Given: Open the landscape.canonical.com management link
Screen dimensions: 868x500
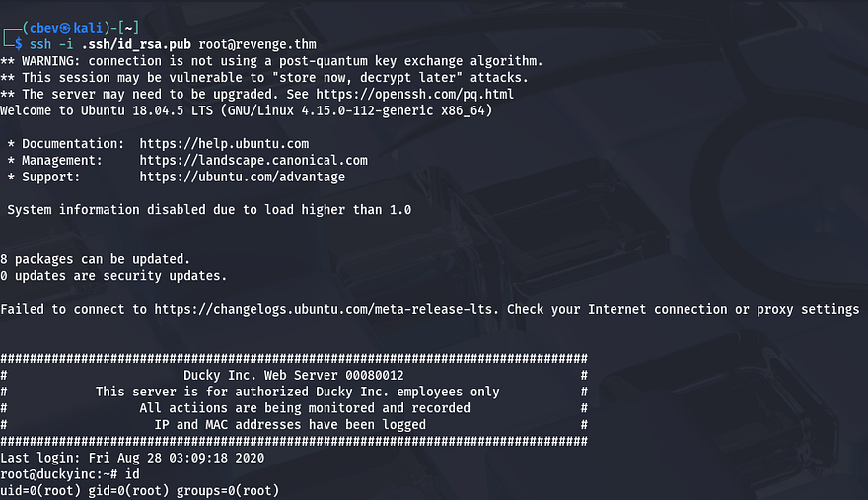Looking at the screenshot, I should (x=253, y=160).
